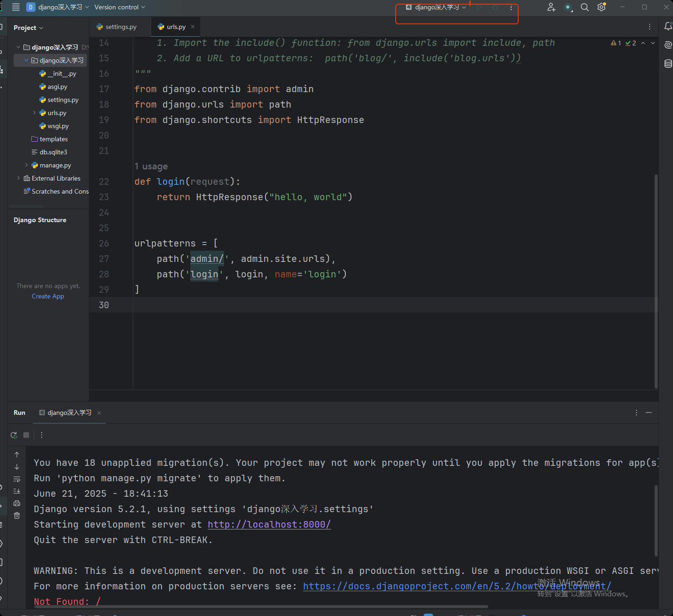
Task: Open the Database tool window
Action: 668,64
